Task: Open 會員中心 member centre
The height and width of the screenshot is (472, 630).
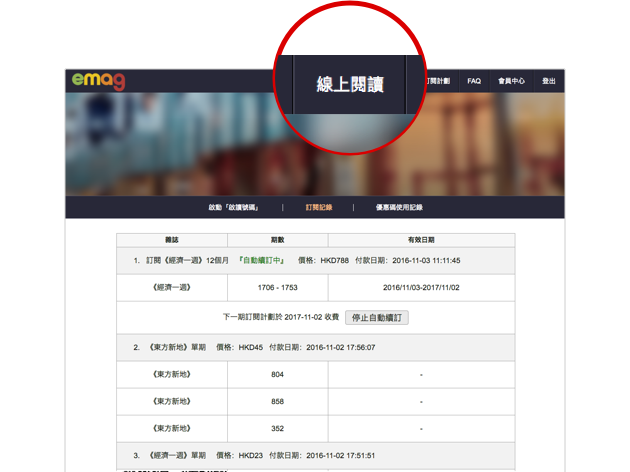Action: click(x=511, y=81)
